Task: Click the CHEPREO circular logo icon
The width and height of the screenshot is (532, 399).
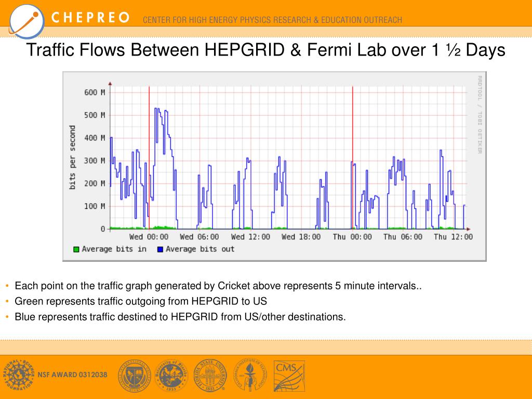Action: 26,21
